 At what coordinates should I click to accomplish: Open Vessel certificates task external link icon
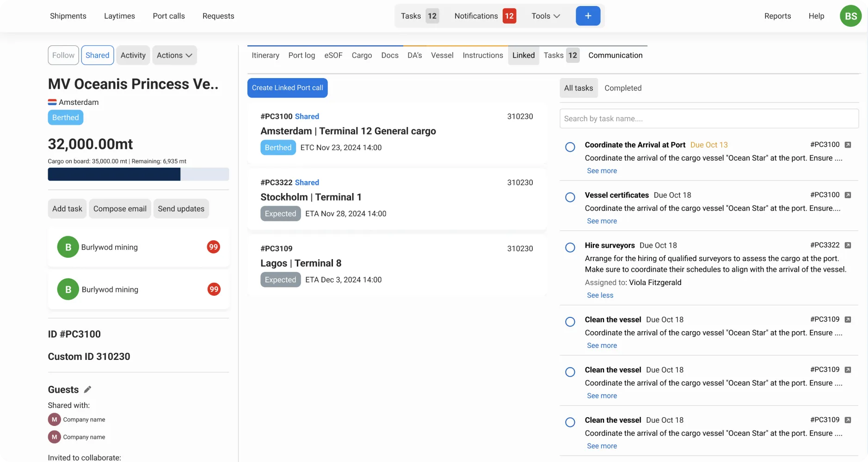(x=848, y=195)
